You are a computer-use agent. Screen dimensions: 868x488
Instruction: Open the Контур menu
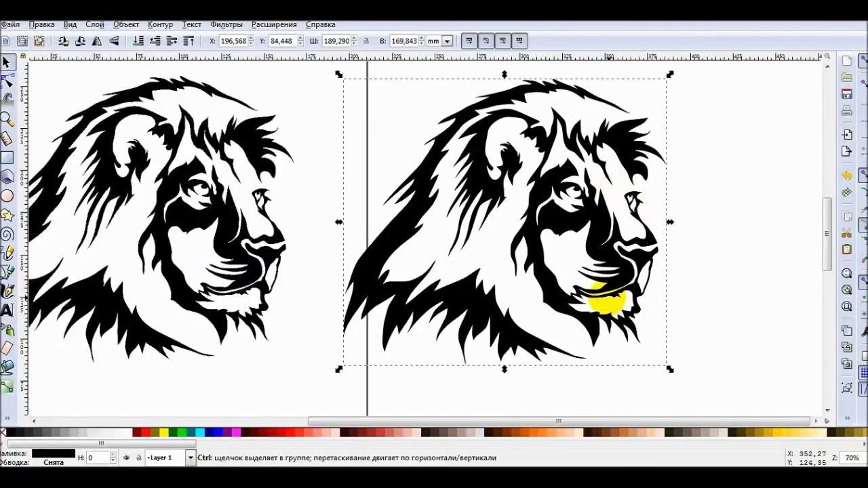click(160, 24)
